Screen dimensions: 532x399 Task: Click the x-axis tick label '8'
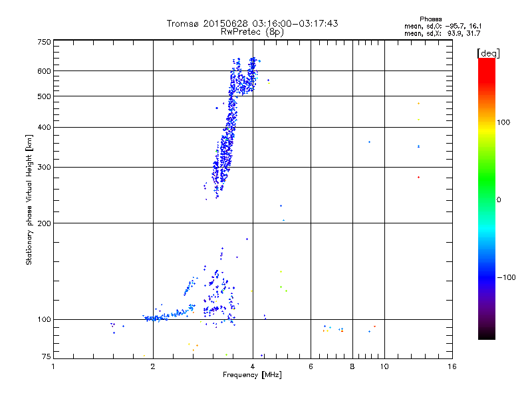(x=352, y=366)
